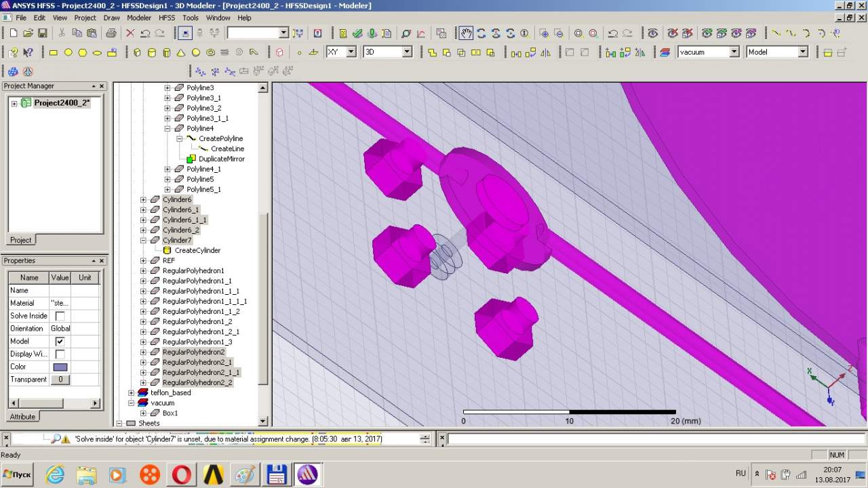The width and height of the screenshot is (868, 488).
Task: Click the Save diskette icon
Action: pyautogui.click(x=42, y=33)
